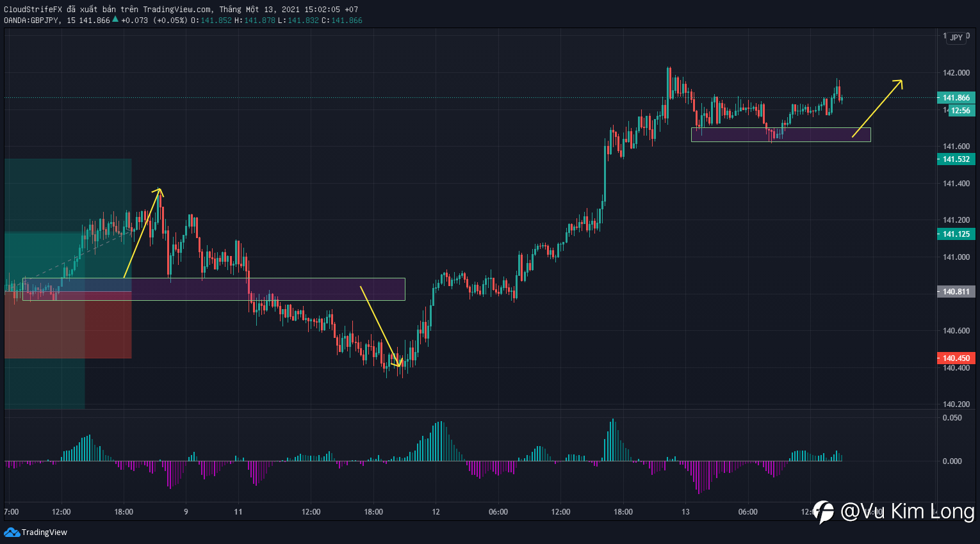This screenshot has width=980, height=544.
Task: Click the 141.200 price axis label
Action: pyautogui.click(x=956, y=220)
